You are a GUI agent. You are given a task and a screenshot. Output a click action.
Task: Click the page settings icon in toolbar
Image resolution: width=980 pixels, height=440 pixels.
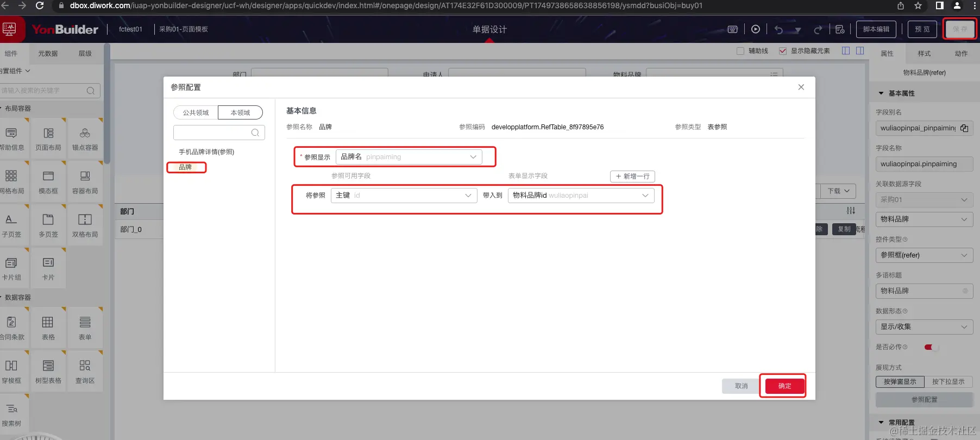(840, 29)
